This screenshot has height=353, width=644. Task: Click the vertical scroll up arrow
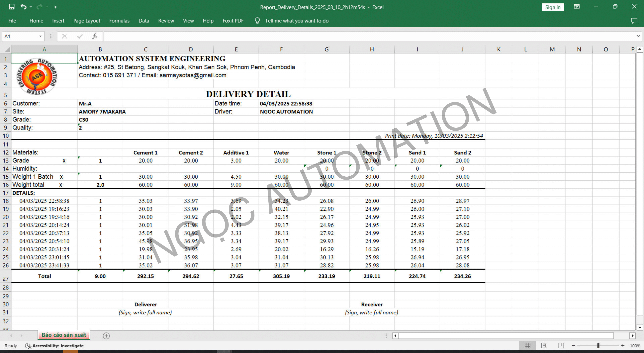tap(640, 49)
